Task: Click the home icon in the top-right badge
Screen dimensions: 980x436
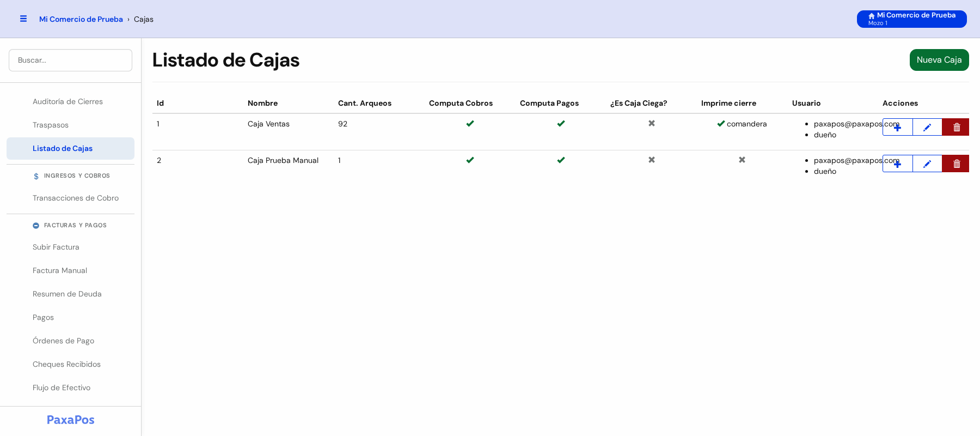Action: pos(872,16)
